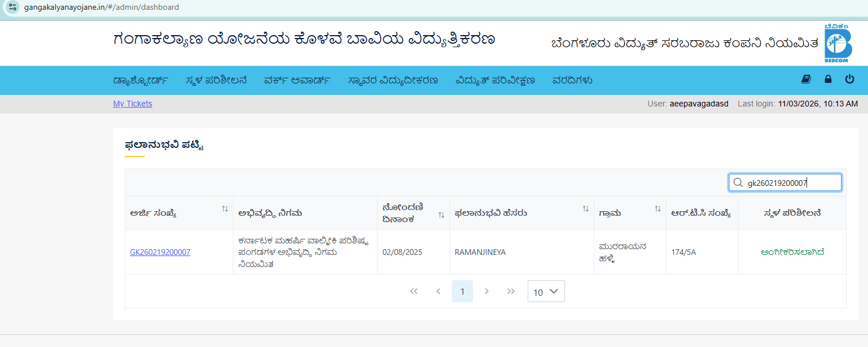This screenshot has height=347, width=868.
Task: Go to previous page arrow
Action: [438, 291]
